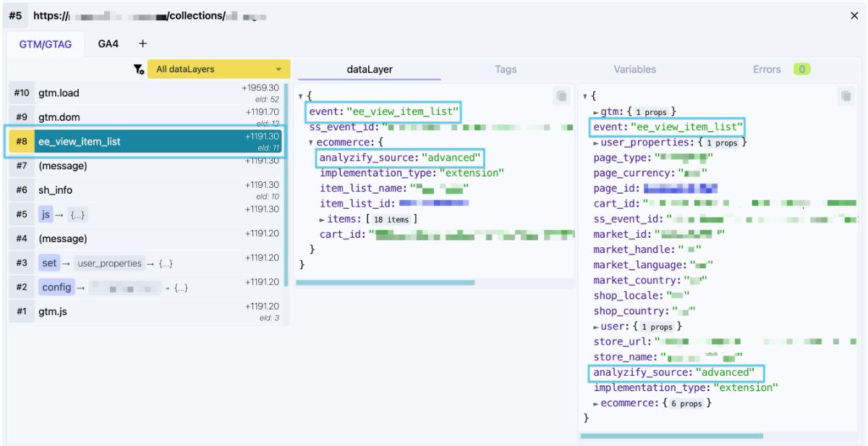Click the page_id key

[616, 189]
